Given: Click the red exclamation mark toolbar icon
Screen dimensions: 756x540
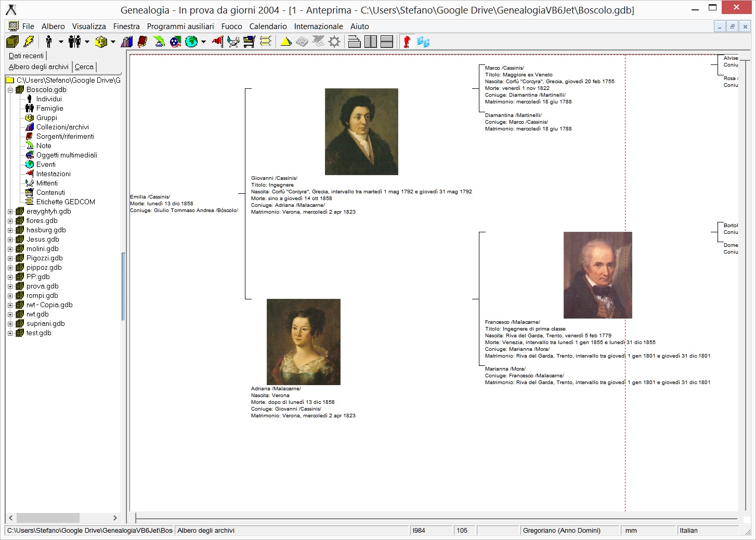Looking at the screenshot, I should 407,42.
